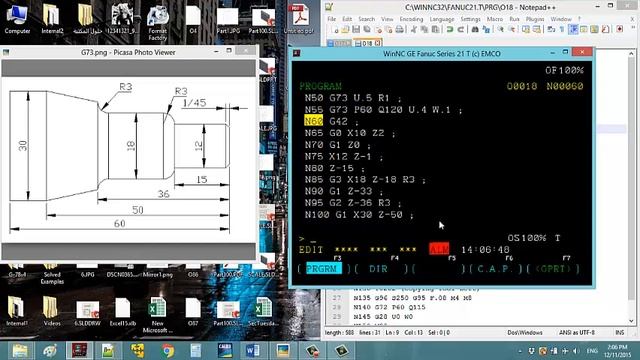Click the Find binoculars icon in Notepad++
Screen dimensions: 640x360
tap(475, 29)
